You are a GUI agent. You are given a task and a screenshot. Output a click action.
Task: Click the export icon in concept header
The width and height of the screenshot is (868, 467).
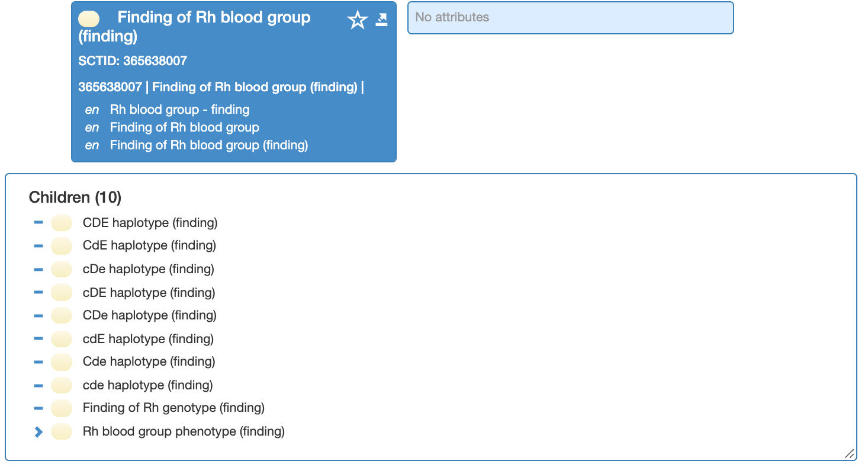click(x=382, y=20)
